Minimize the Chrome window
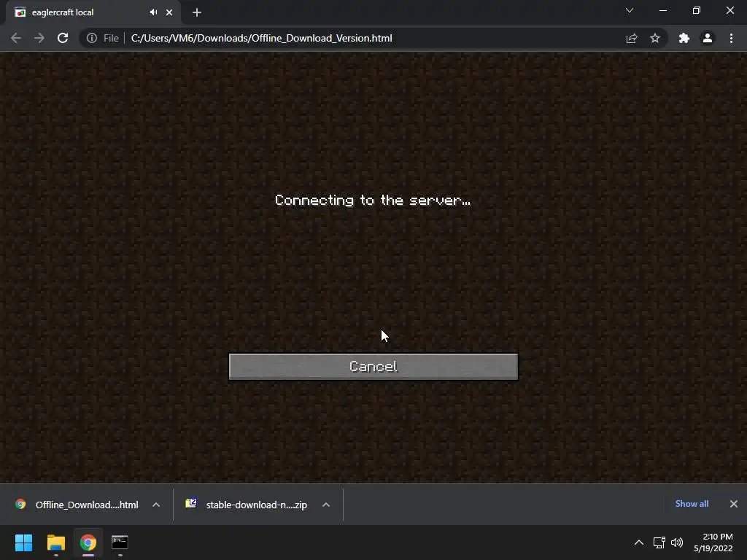 662,10
